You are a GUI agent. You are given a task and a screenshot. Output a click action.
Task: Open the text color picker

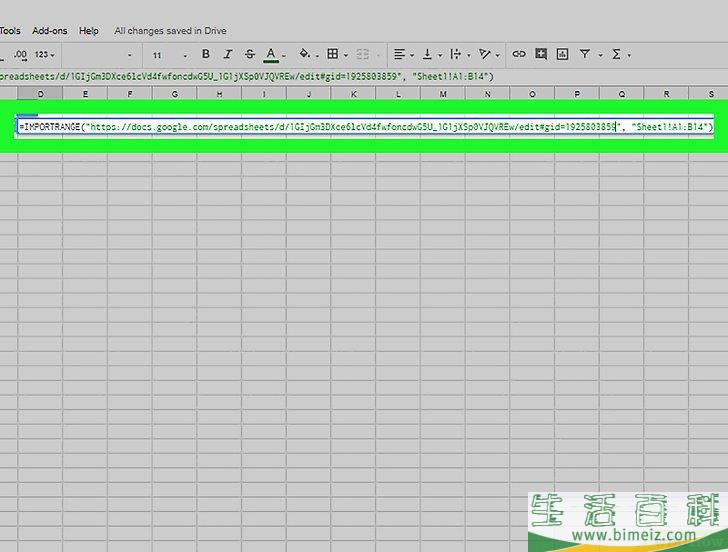271,54
